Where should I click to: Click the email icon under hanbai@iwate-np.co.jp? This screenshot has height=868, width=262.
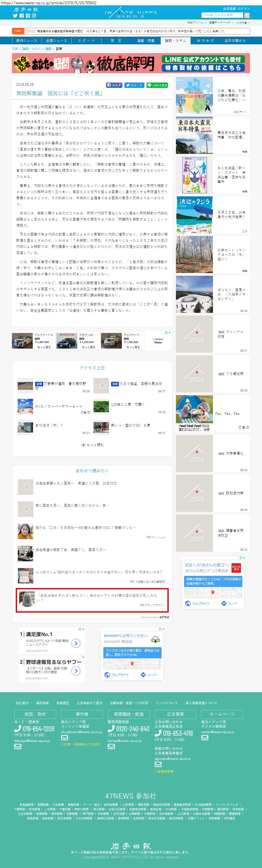(x=111, y=746)
